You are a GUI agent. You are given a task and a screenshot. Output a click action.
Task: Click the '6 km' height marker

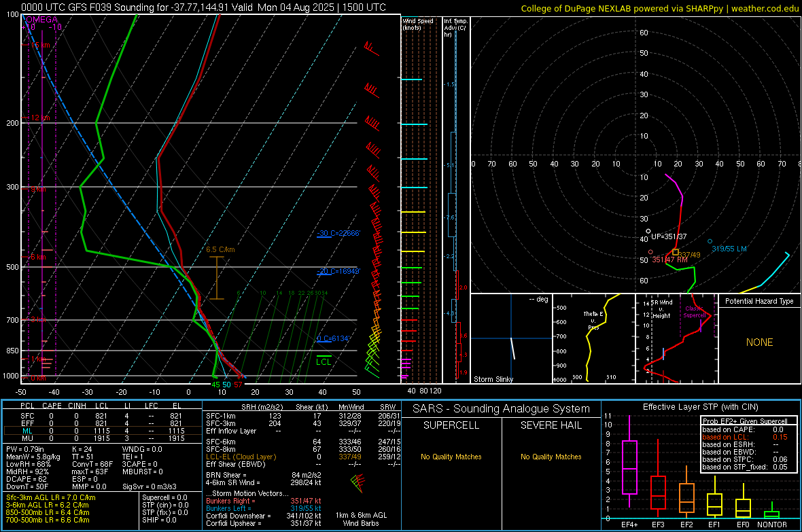38,257
